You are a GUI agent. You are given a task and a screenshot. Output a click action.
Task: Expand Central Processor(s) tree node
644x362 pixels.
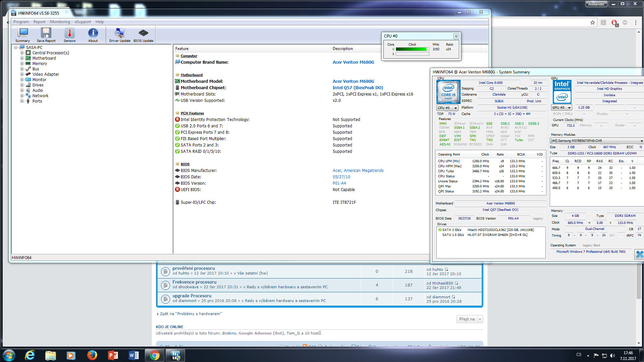(22, 53)
